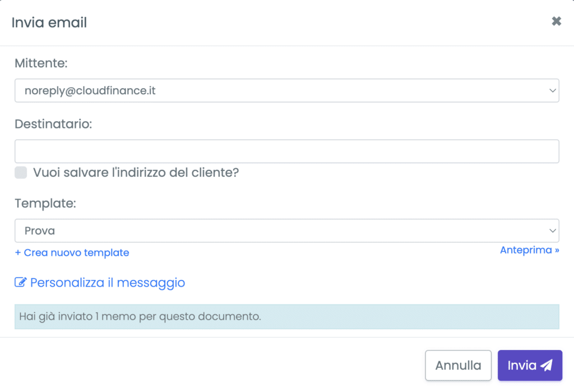Image resolution: width=574 pixels, height=392 pixels.
Task: Send the email with Invia button
Action: click(x=530, y=365)
